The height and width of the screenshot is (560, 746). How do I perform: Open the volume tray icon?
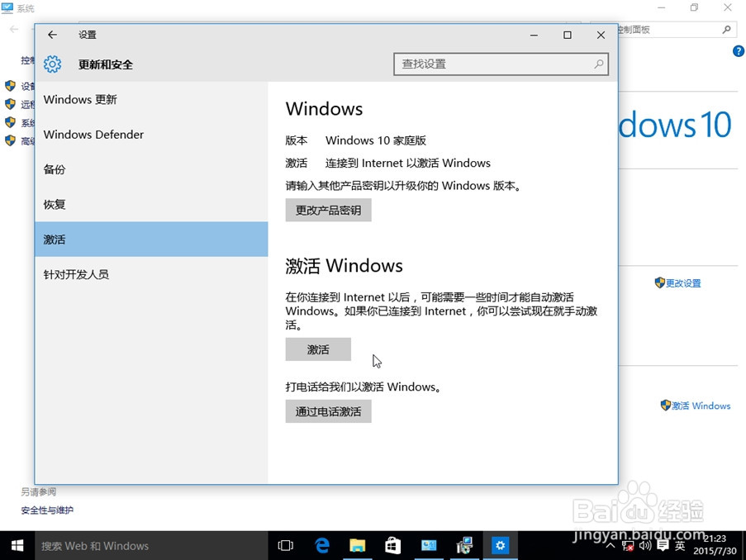pos(645,546)
